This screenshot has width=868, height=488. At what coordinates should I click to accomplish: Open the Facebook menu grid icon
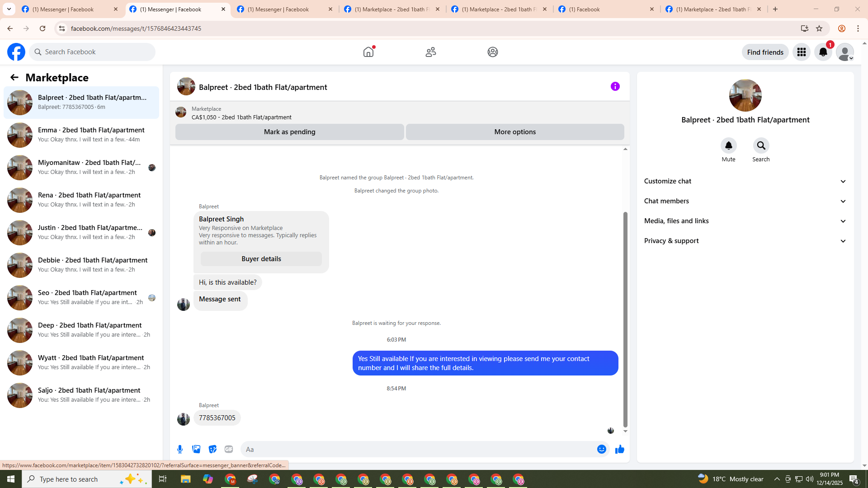[x=801, y=52]
